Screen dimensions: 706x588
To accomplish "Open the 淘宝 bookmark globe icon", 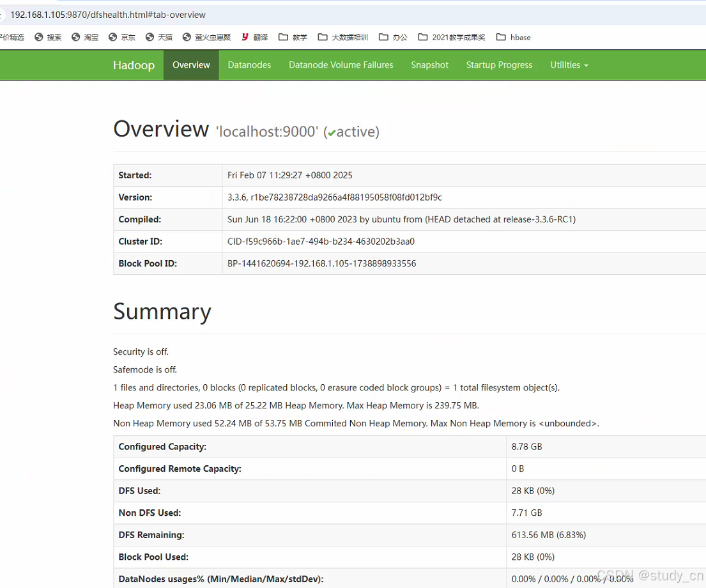I will click(x=75, y=37).
